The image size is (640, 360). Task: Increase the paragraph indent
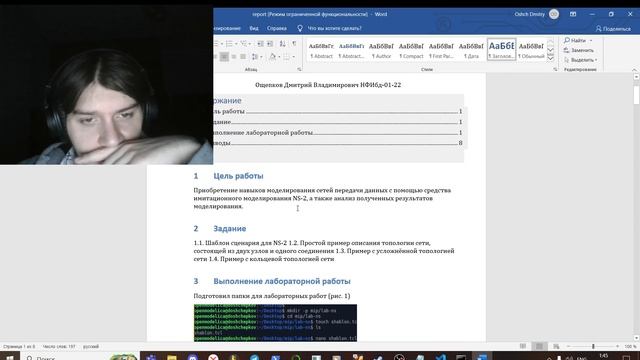[x=270, y=44]
